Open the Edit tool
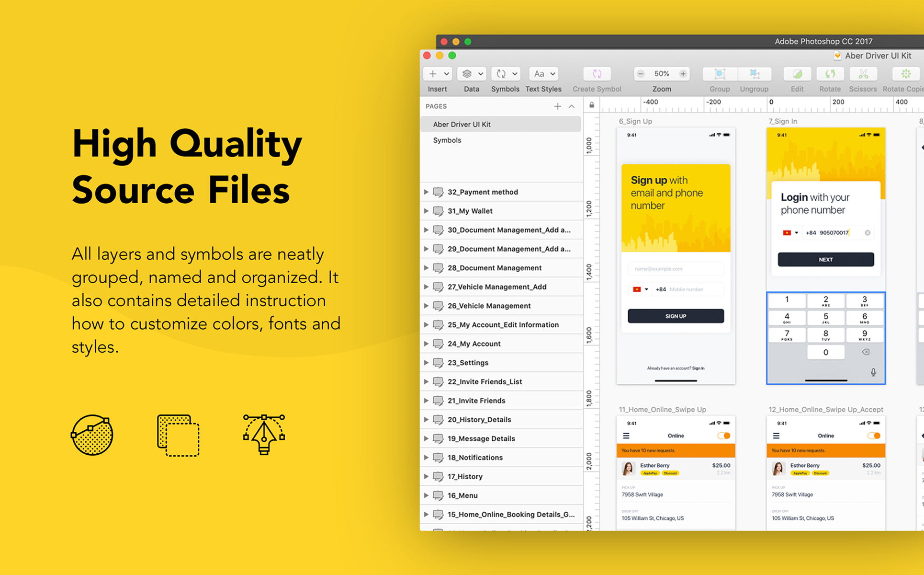 pos(796,74)
